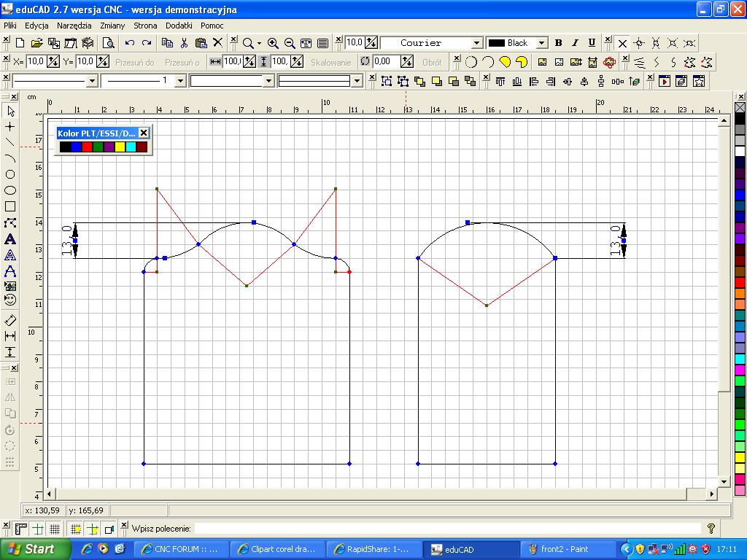Select the rectangle tool
This screenshot has height=560, width=747.
point(10,206)
